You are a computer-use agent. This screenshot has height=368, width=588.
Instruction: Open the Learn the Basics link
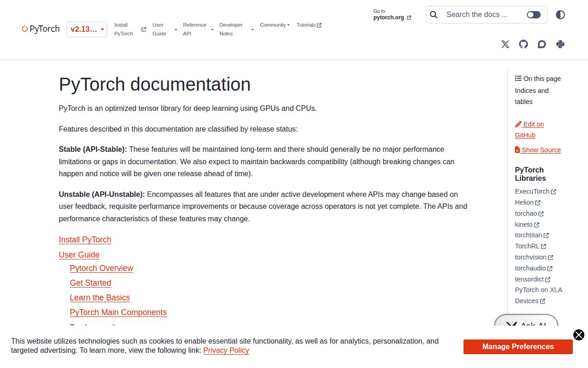coord(100,298)
